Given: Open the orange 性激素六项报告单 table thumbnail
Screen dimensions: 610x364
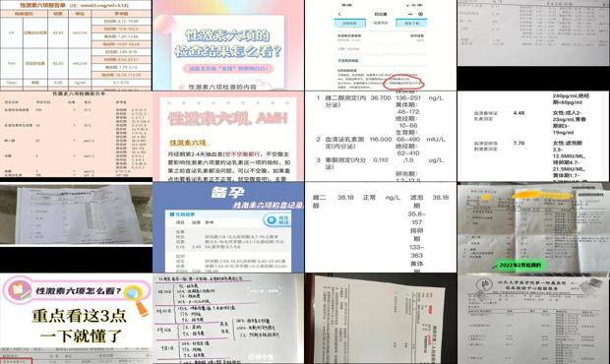Looking at the screenshot, I should pyautogui.click(x=76, y=45).
